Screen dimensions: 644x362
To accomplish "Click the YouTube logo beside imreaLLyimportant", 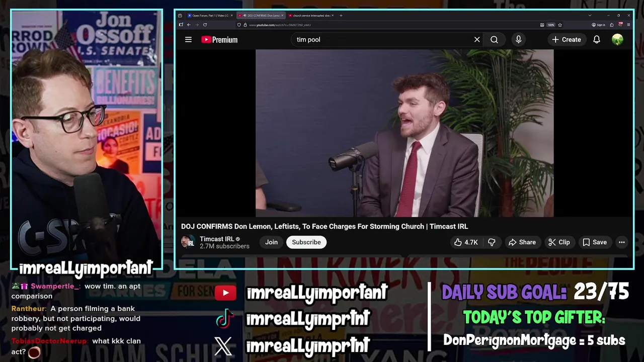I will (x=225, y=293).
